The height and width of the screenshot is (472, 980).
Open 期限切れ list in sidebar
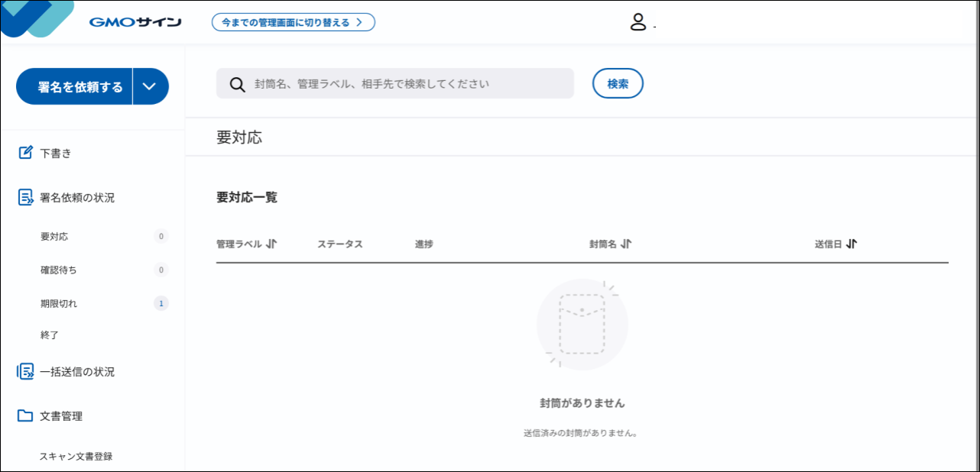[59, 304]
